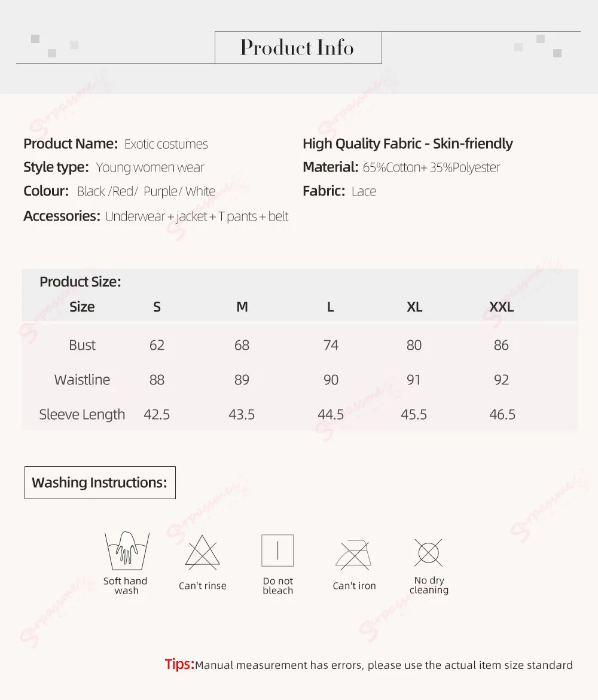Click the 65%Cotton+ 35%Polyester material text

click(x=431, y=168)
